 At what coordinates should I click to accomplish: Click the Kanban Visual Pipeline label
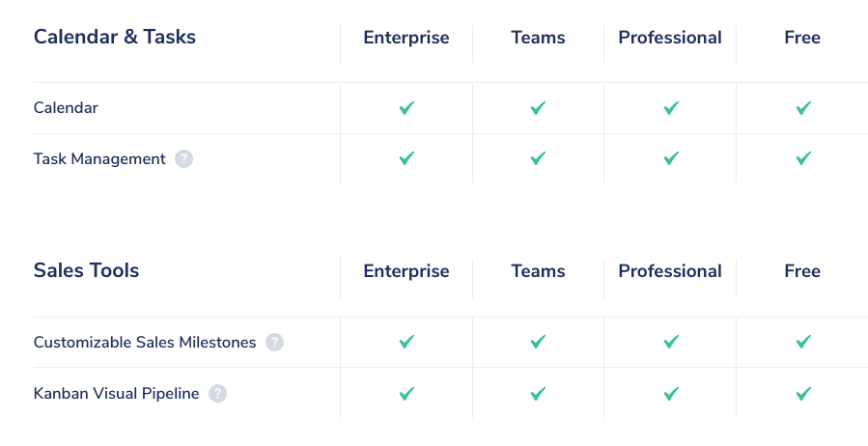point(116,394)
